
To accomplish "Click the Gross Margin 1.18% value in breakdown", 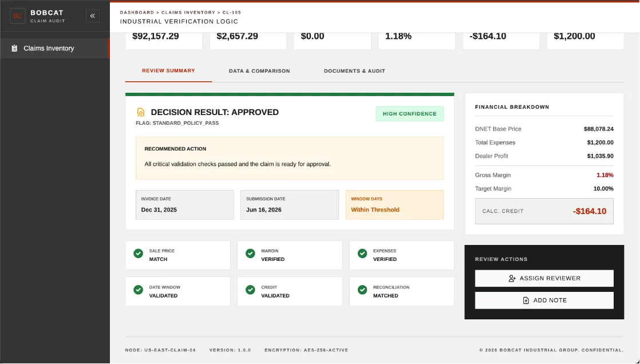I will (605, 175).
